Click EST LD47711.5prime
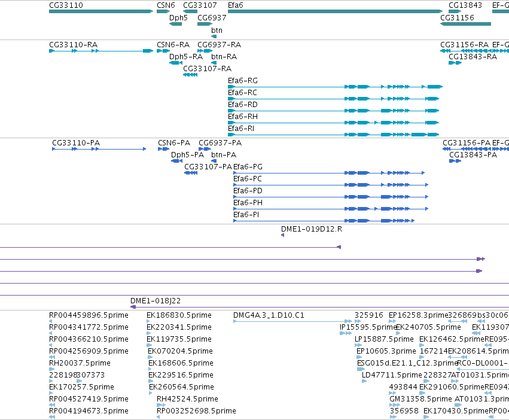The width and height of the screenshot is (509, 420). (364, 381)
